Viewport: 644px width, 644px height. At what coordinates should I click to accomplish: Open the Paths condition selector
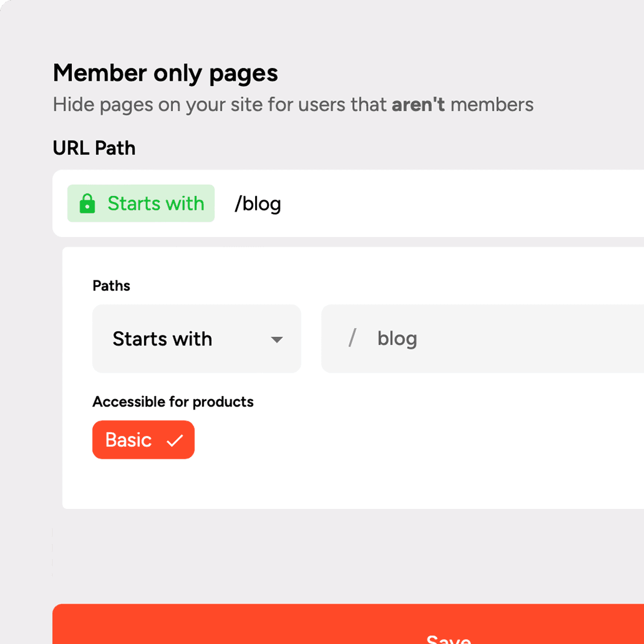[197, 339]
